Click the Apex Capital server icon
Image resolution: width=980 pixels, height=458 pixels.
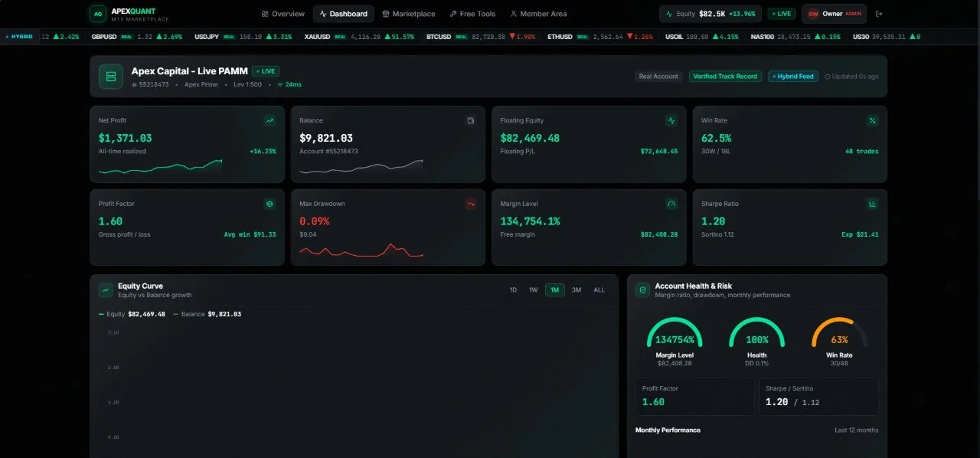[111, 77]
